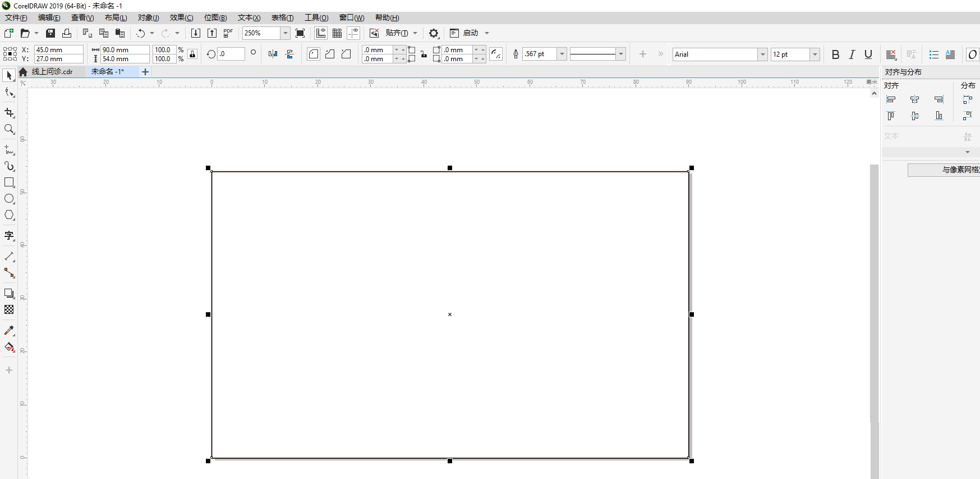Click the X position input field
The height and width of the screenshot is (479, 980).
click(58, 49)
